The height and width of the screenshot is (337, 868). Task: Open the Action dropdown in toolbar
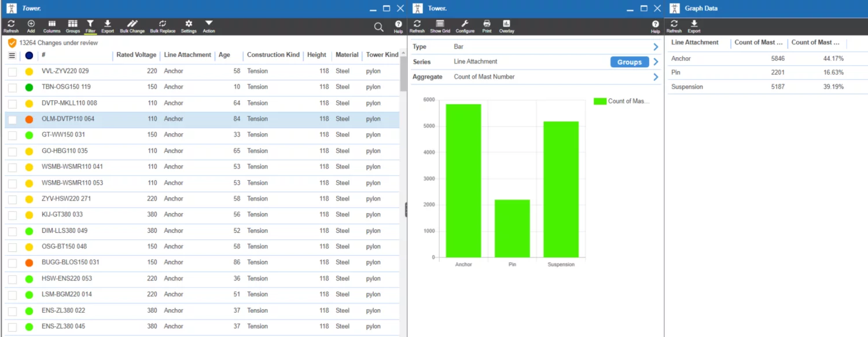click(209, 26)
